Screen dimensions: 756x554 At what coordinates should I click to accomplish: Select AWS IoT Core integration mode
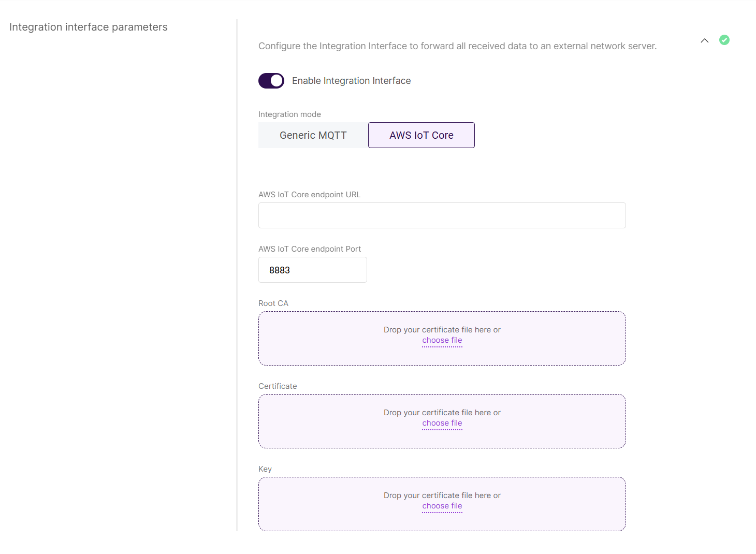point(421,135)
